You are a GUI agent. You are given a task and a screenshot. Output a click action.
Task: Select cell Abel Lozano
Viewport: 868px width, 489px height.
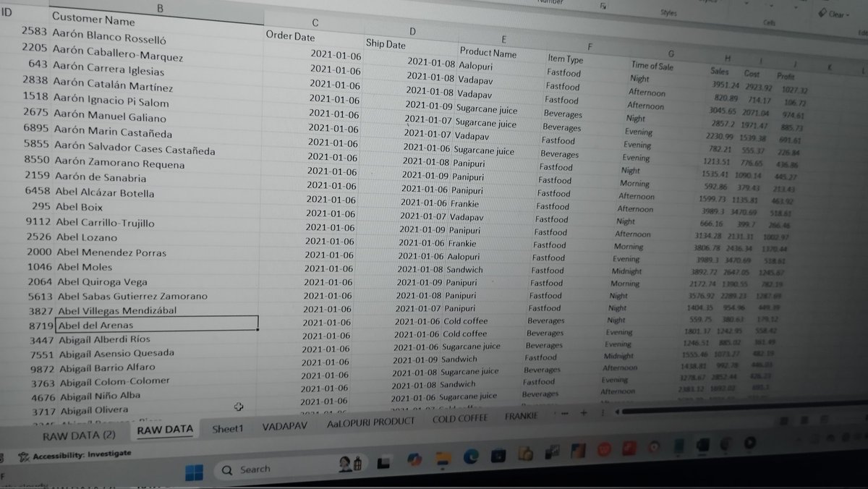86,237
